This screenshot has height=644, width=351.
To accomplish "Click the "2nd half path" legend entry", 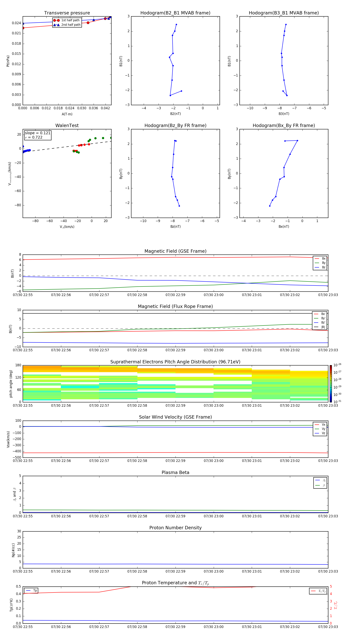I will point(67,25).
